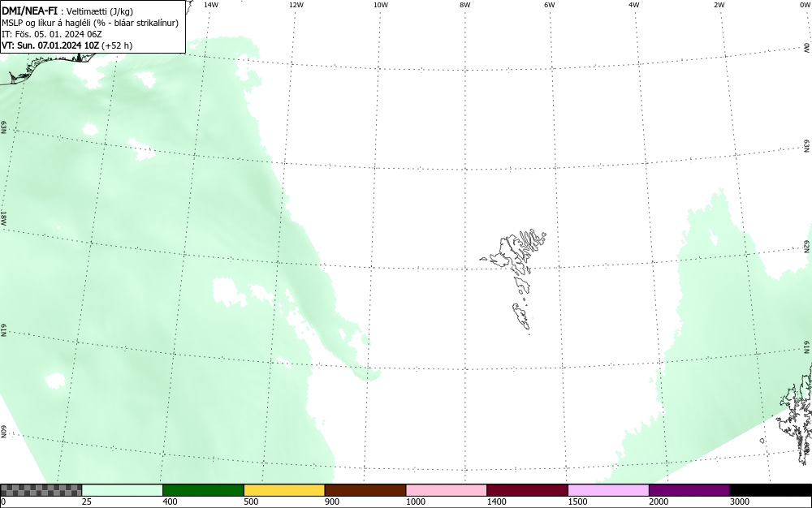Click the "18W" label on left edge
This screenshot has height=508, width=812.
[3, 217]
